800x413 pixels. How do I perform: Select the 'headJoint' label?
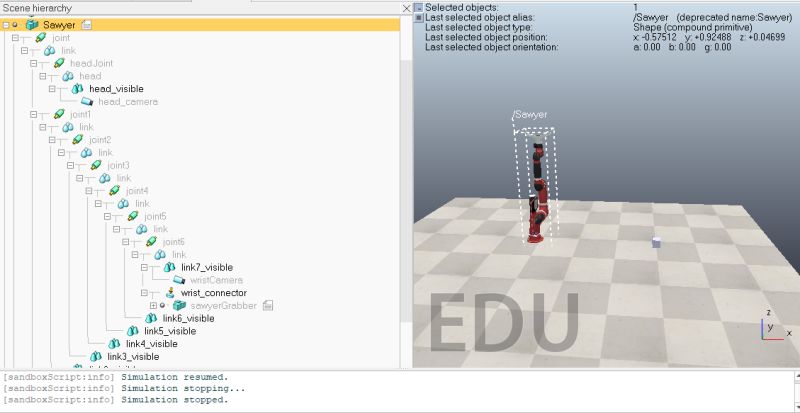click(x=91, y=63)
